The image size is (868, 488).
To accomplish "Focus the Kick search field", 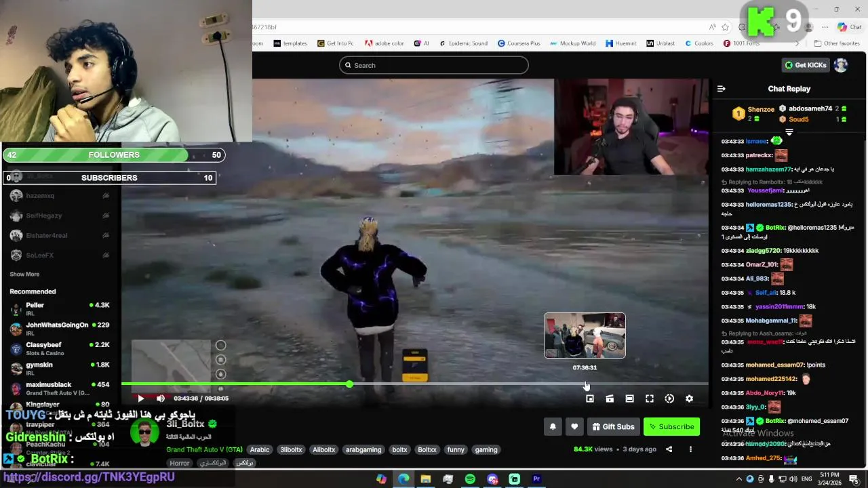I will coord(434,65).
